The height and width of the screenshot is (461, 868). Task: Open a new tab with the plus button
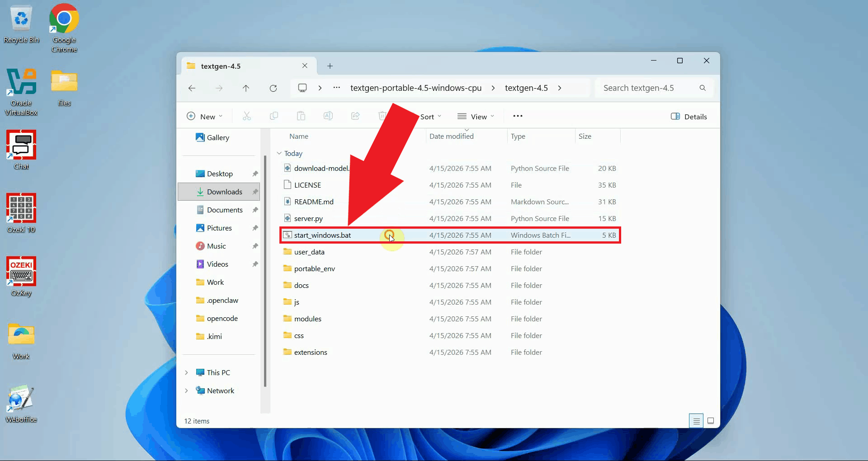point(330,66)
